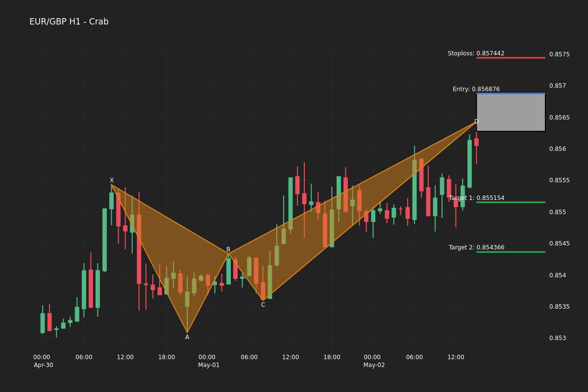Click the 0.8575 price axis label
The image size is (588, 392).
[x=560, y=54]
